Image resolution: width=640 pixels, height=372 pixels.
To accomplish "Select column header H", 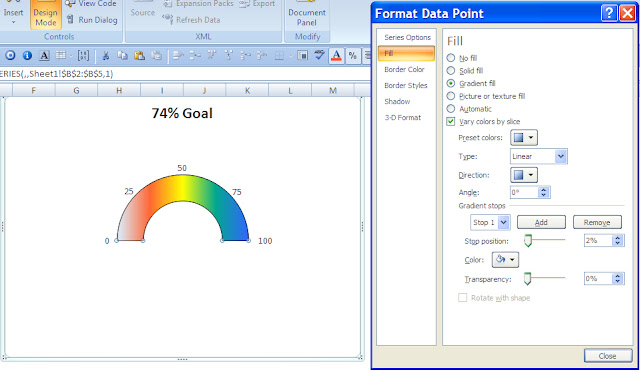I will 119,90.
